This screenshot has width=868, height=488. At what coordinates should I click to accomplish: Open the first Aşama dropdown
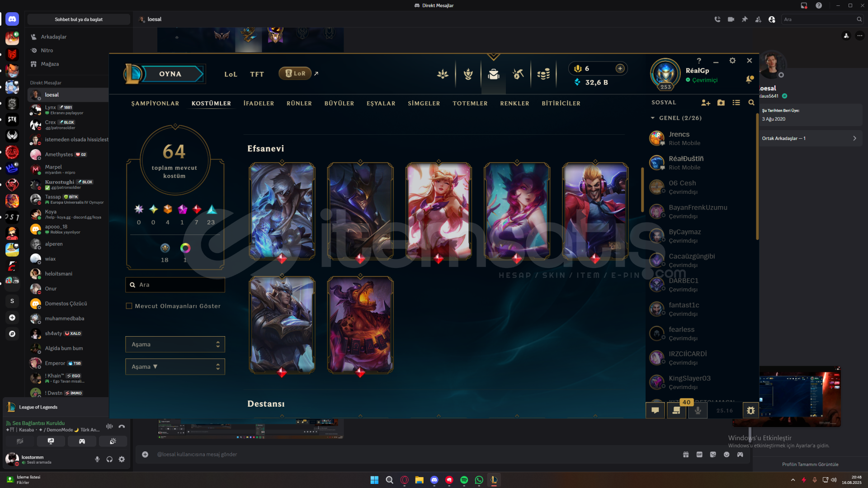tap(175, 344)
